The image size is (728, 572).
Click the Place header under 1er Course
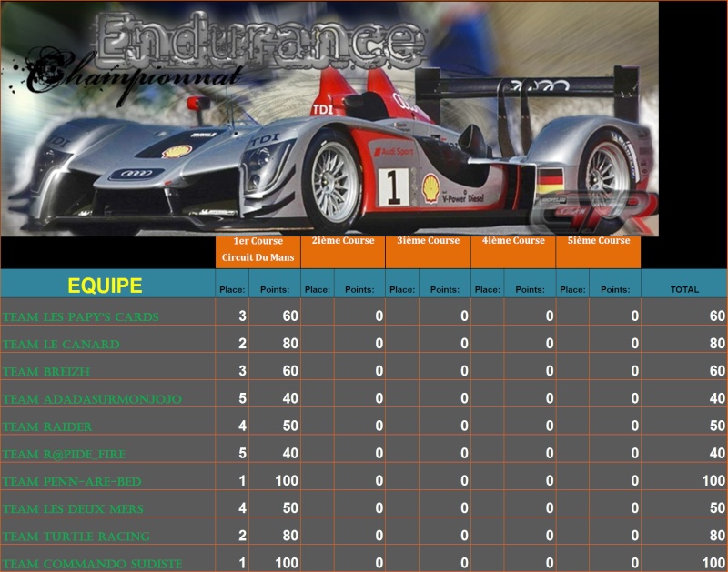tap(232, 284)
